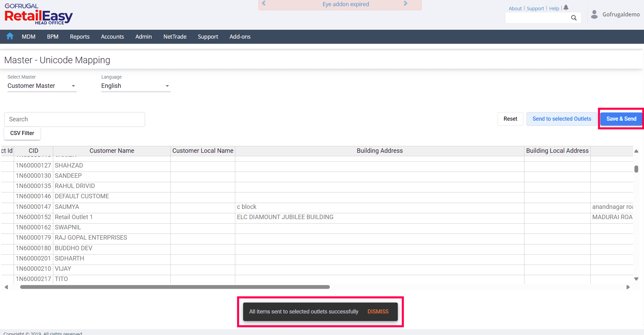Open the Language dropdown
644x335 pixels.
click(x=136, y=86)
